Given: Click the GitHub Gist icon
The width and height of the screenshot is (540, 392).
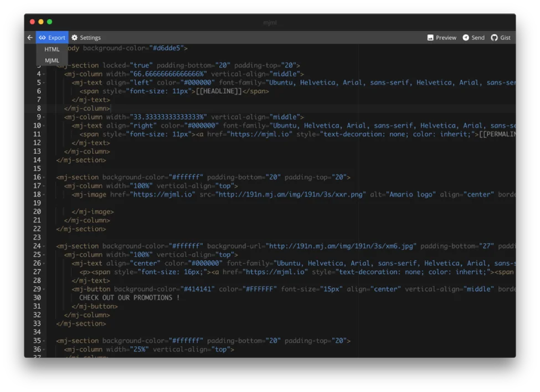Looking at the screenshot, I should tap(494, 38).
